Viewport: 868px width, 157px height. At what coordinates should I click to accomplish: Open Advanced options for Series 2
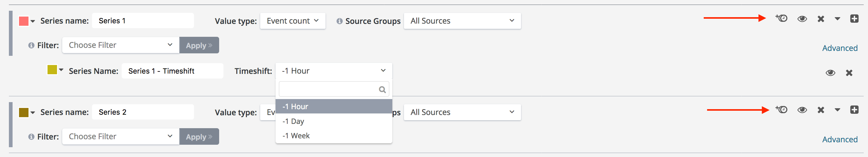click(839, 140)
